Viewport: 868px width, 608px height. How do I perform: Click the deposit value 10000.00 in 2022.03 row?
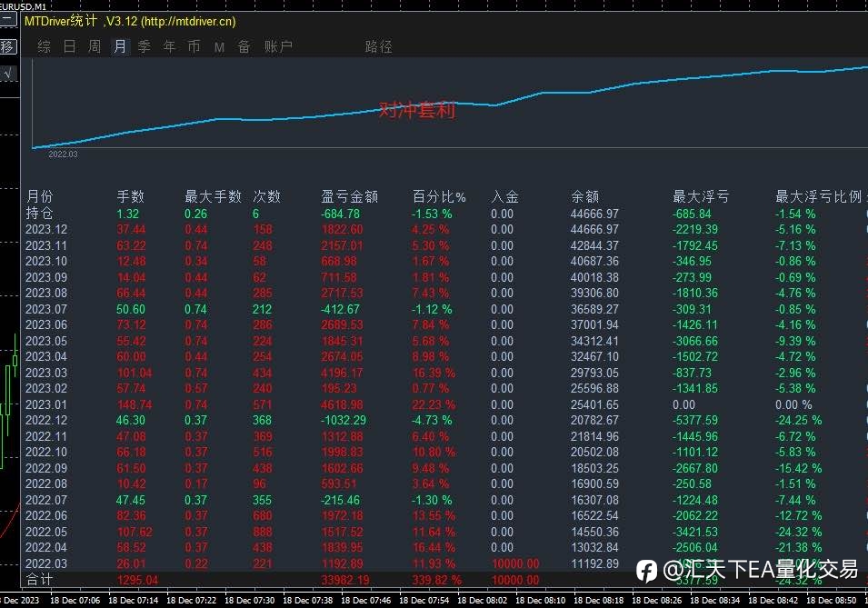click(515, 563)
